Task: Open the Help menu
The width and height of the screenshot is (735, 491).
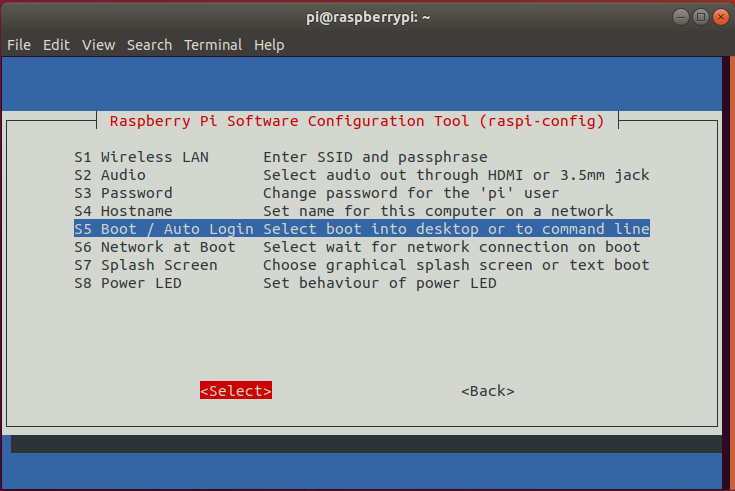Action: click(269, 45)
